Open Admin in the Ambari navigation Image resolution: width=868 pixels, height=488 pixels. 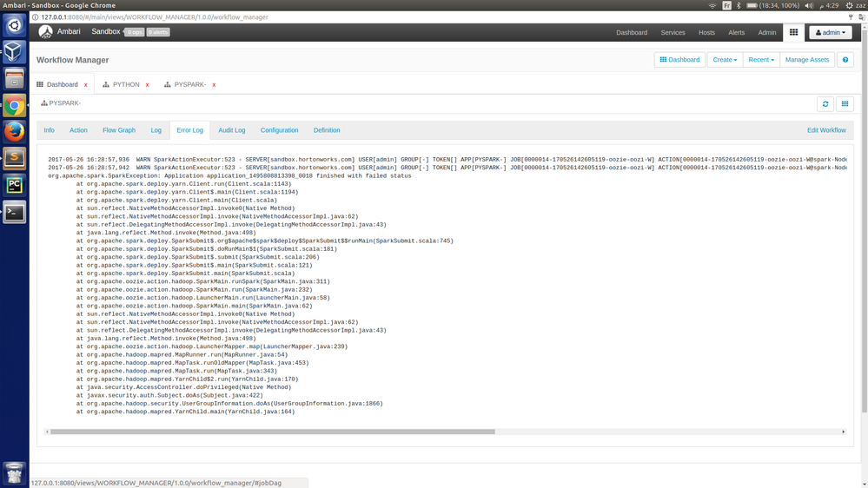tap(766, 33)
